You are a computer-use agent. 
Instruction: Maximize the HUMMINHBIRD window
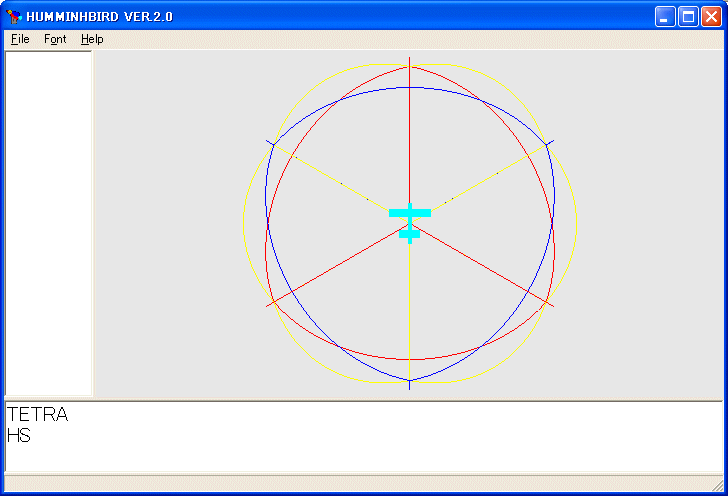pos(688,17)
